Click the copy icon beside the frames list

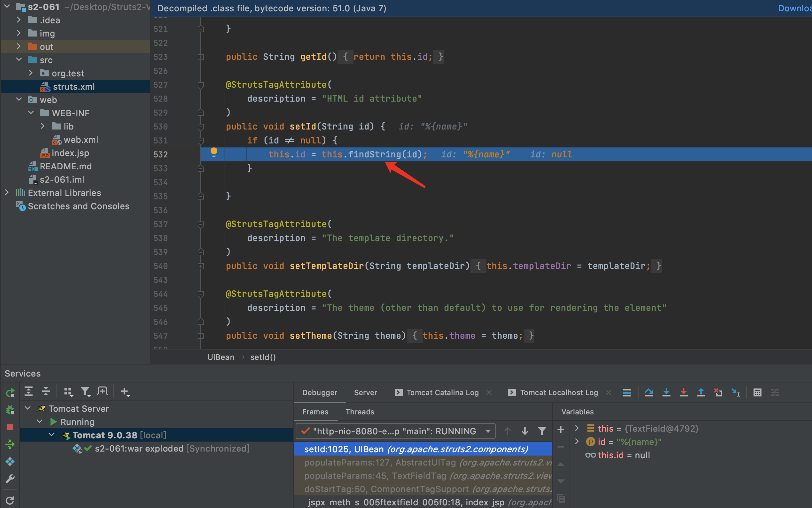coord(560,498)
